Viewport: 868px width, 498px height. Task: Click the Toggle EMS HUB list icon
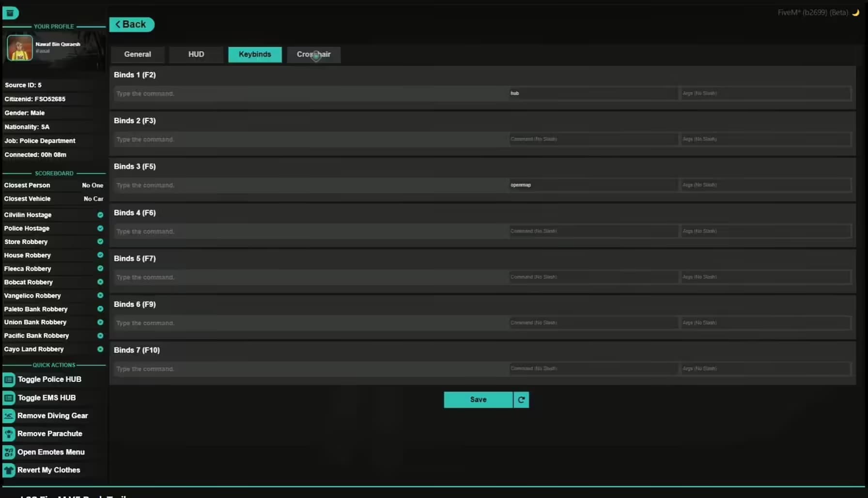tap(9, 397)
